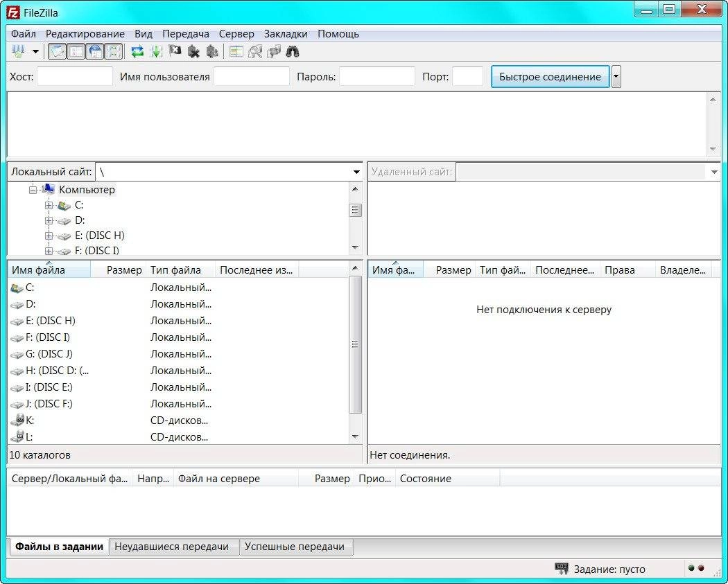This screenshot has height=584, width=728.
Task: Open the Помощь menu
Action: 338,34
